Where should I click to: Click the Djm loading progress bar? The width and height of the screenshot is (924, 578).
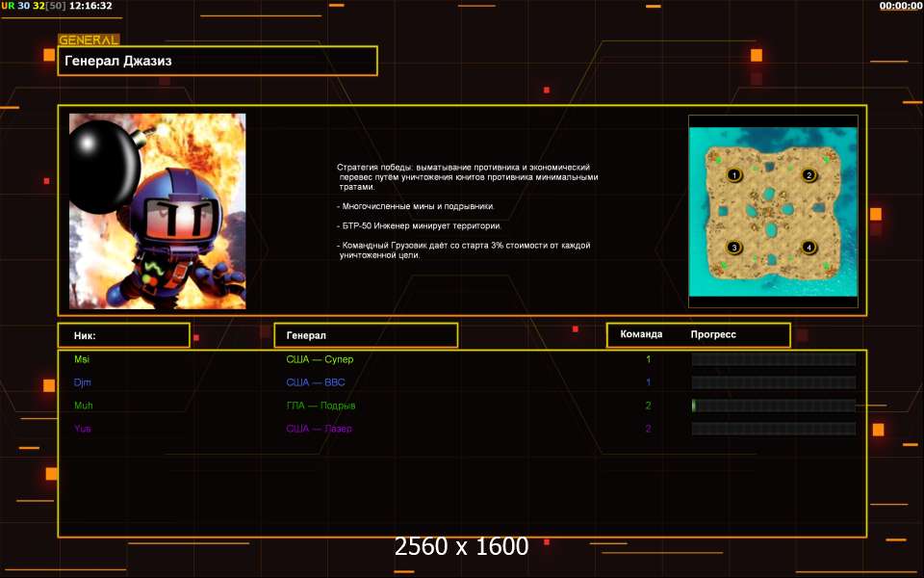(773, 382)
